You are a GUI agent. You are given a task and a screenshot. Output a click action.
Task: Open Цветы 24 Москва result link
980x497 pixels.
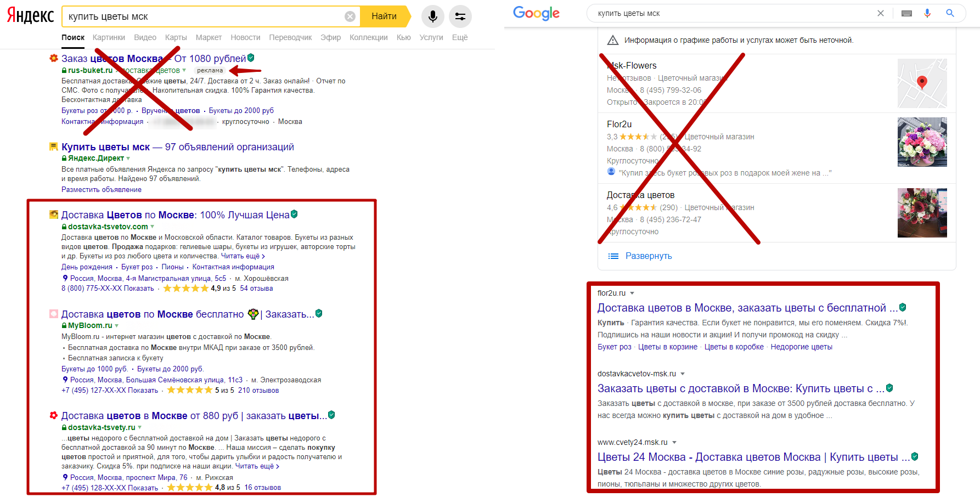coord(753,457)
